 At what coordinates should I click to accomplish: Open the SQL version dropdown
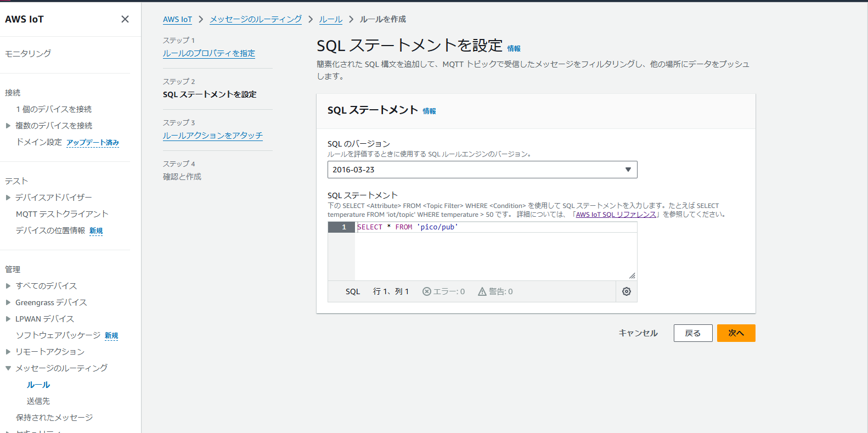coord(482,170)
